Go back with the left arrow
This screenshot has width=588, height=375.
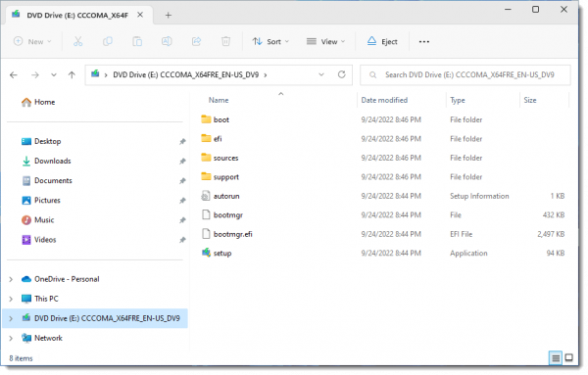tap(14, 75)
